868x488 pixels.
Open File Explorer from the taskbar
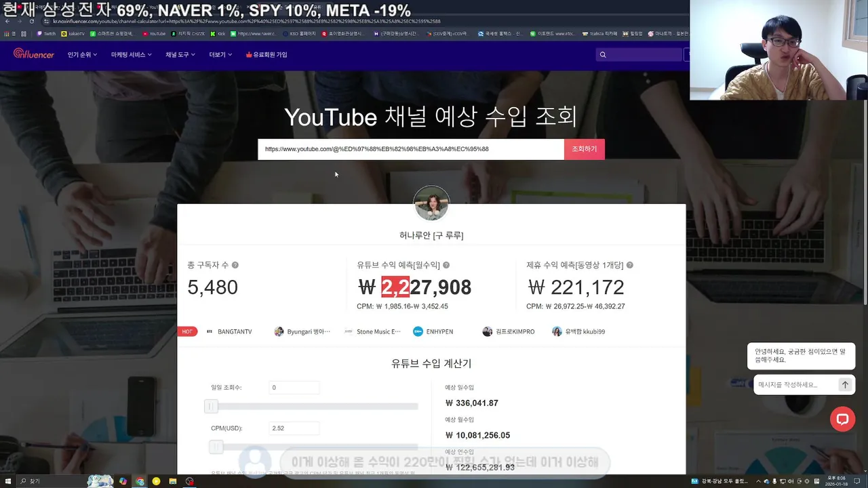pos(173,481)
